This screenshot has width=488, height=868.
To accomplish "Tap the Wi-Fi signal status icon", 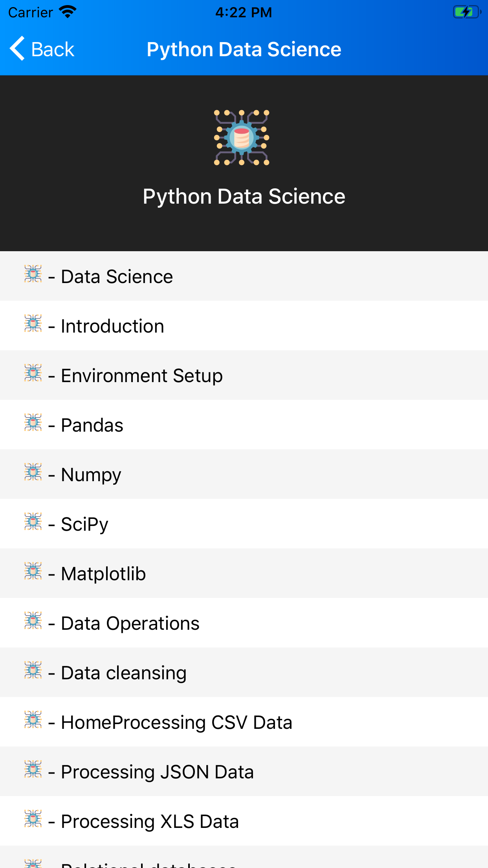I will pyautogui.click(x=68, y=12).
